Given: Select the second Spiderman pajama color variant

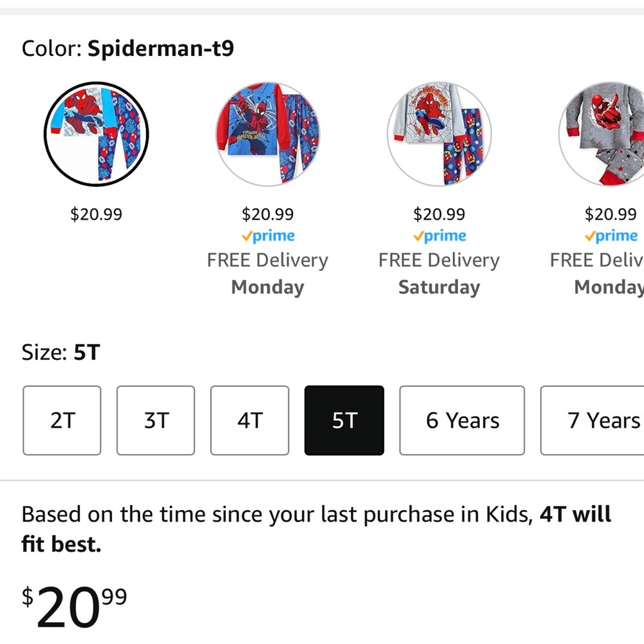Looking at the screenshot, I should coord(267,133).
